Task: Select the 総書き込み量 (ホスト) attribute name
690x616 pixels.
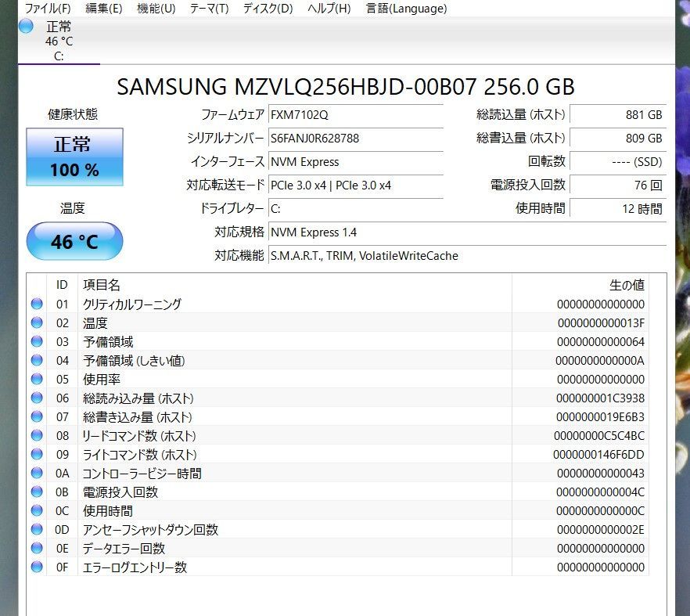Action: point(138,417)
